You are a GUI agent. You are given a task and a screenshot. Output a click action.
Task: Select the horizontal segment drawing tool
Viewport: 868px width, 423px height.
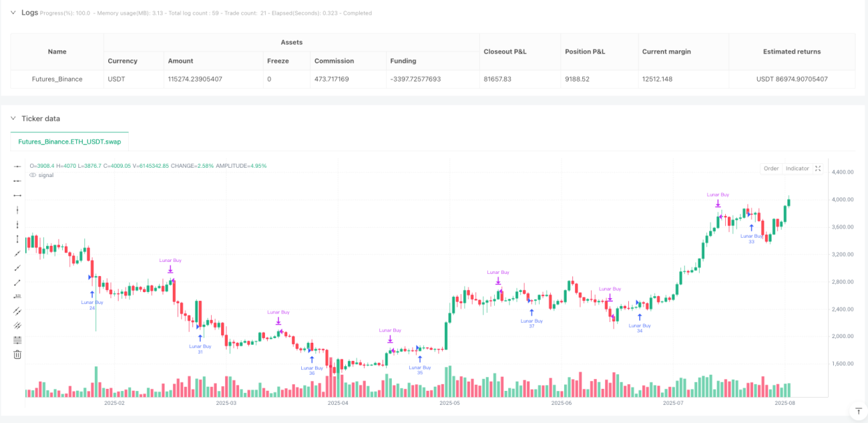17,195
